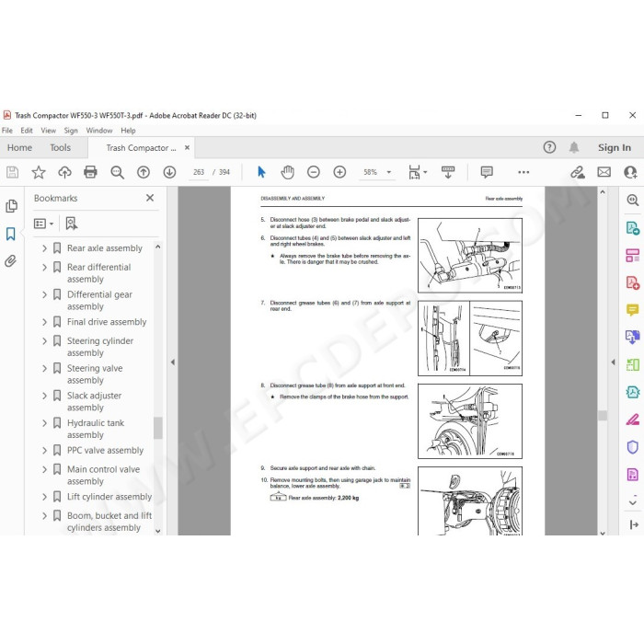Toggle the Bookmarks panel icon

pos(11,234)
